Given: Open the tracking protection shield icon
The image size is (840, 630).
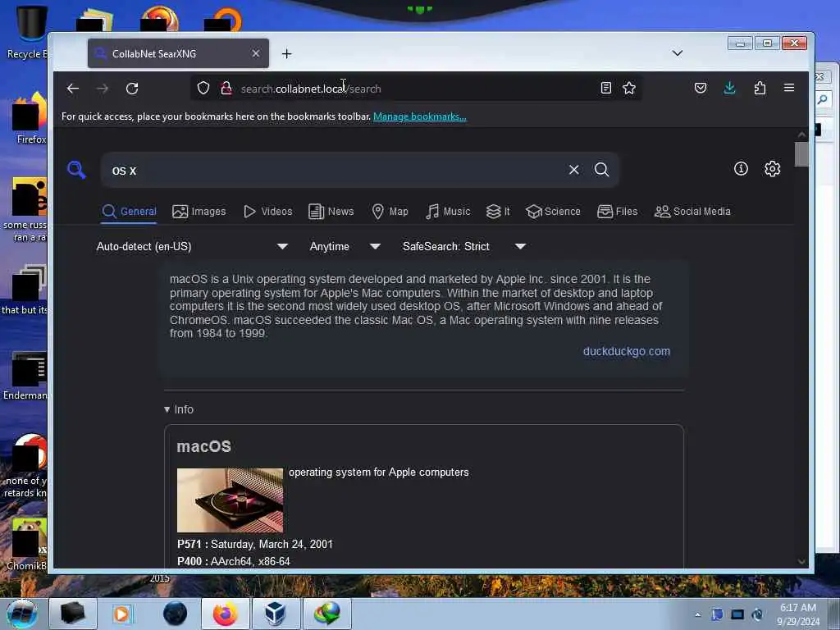Looking at the screenshot, I should [203, 88].
